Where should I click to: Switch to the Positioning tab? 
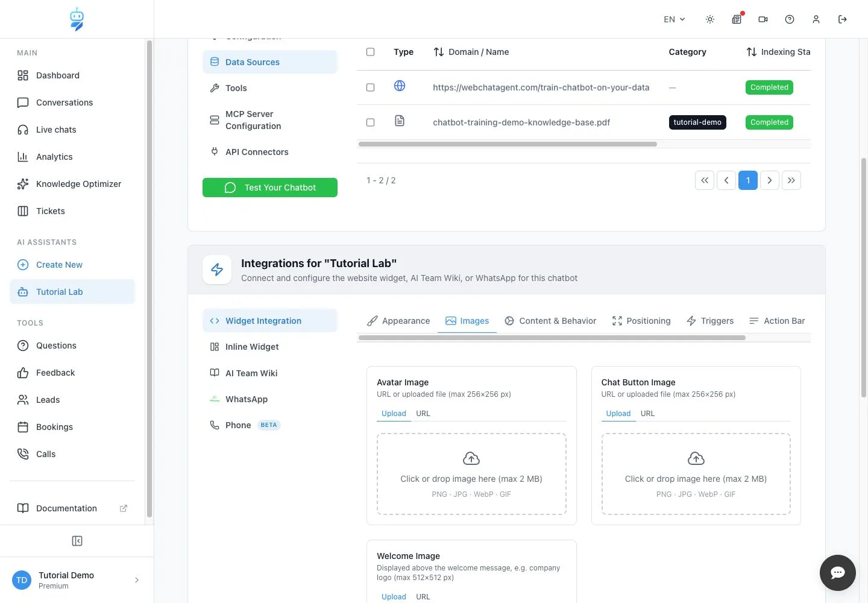pos(641,321)
